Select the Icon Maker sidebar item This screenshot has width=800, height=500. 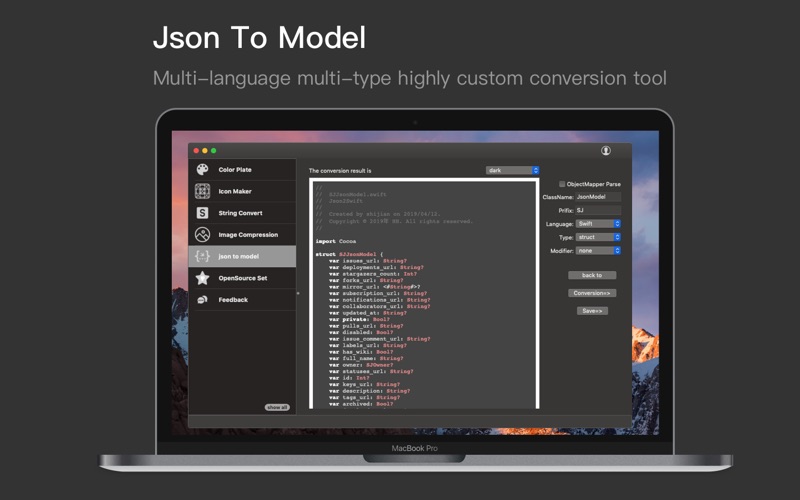[242, 191]
